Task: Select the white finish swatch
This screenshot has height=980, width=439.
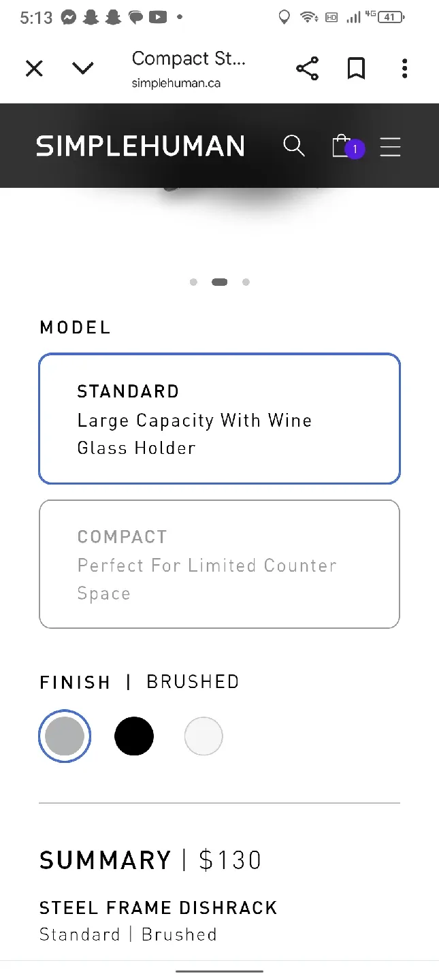Action: click(x=204, y=736)
